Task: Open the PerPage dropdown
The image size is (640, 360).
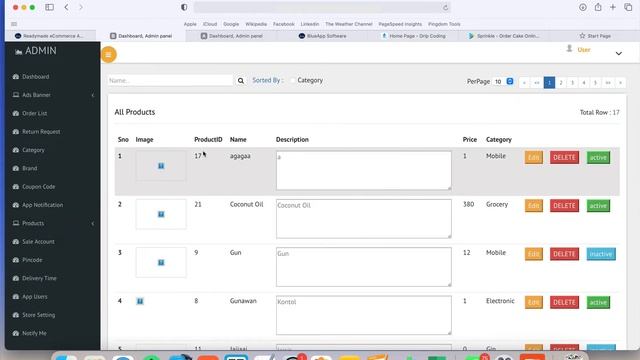Action: point(503,82)
